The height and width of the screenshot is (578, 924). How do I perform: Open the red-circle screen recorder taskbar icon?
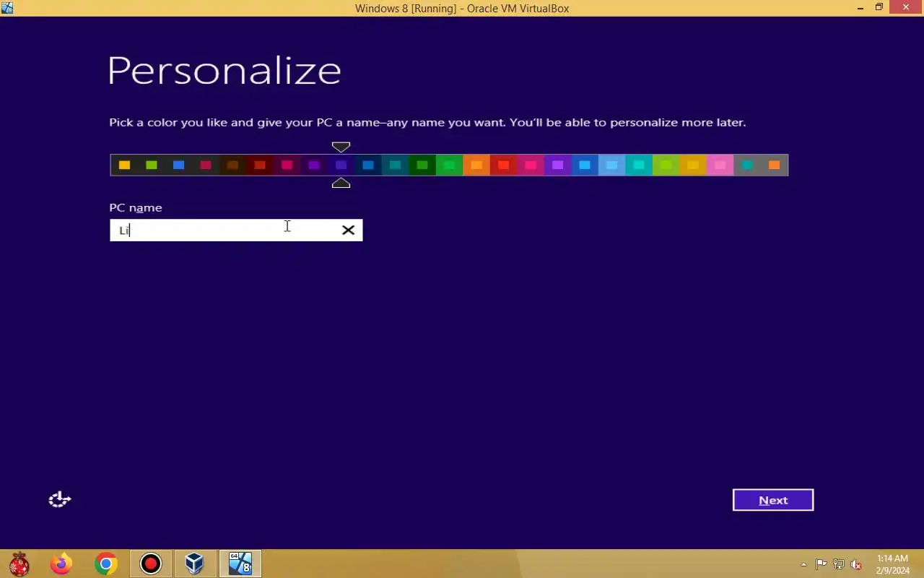tap(151, 564)
